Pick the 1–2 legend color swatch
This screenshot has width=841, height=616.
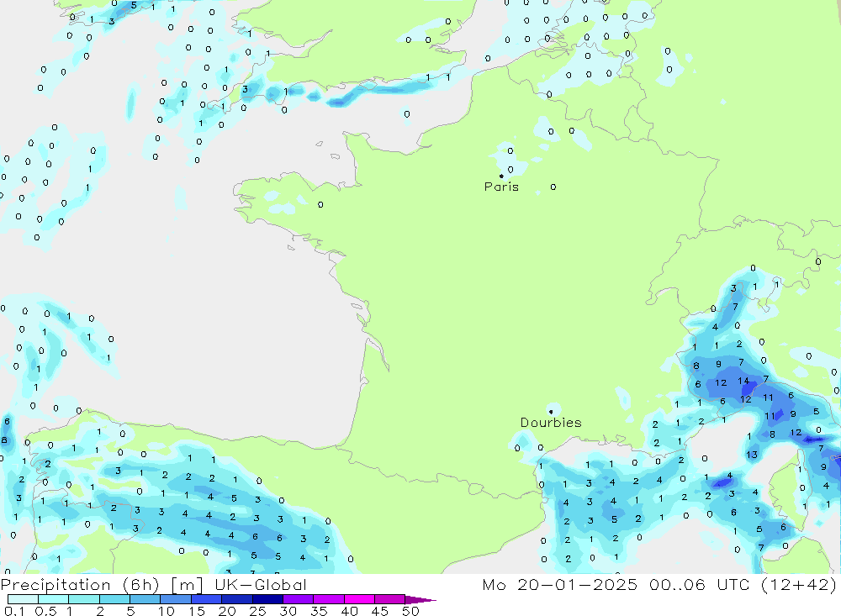(x=84, y=599)
